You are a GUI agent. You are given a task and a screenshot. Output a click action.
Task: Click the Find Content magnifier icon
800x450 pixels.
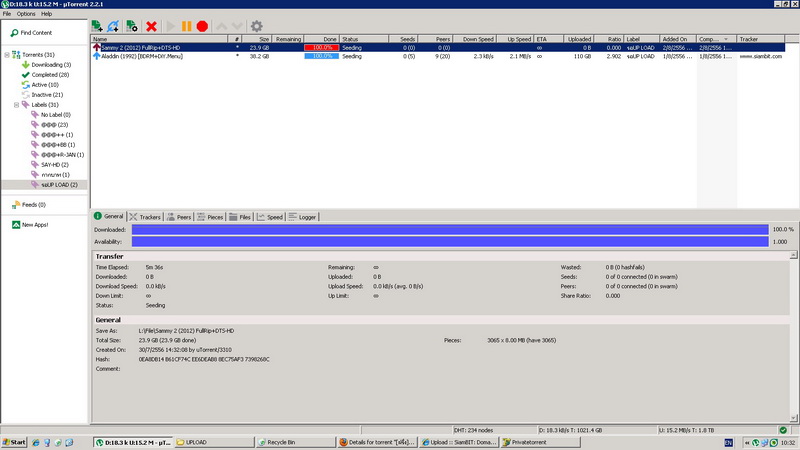(14, 33)
